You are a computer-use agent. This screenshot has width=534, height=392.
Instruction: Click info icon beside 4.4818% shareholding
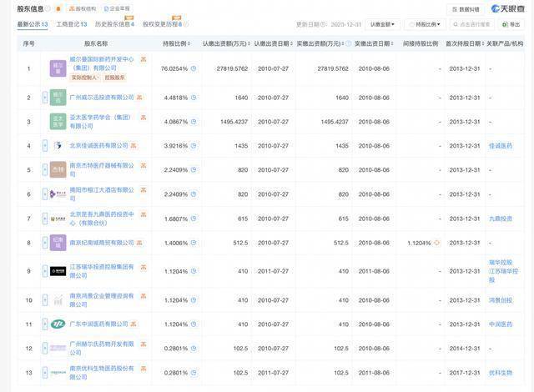tap(192, 98)
